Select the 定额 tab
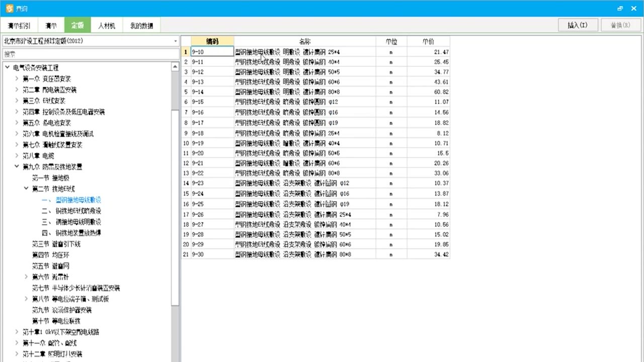 tap(77, 26)
